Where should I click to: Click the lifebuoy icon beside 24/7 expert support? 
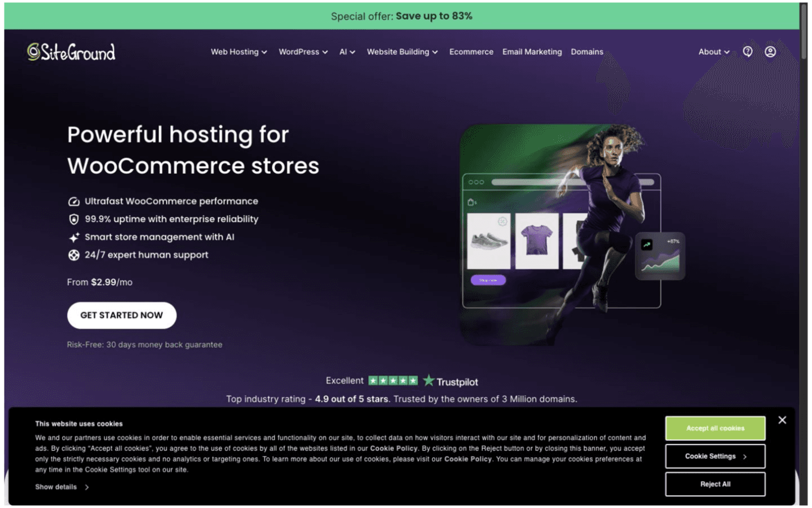tap(74, 255)
